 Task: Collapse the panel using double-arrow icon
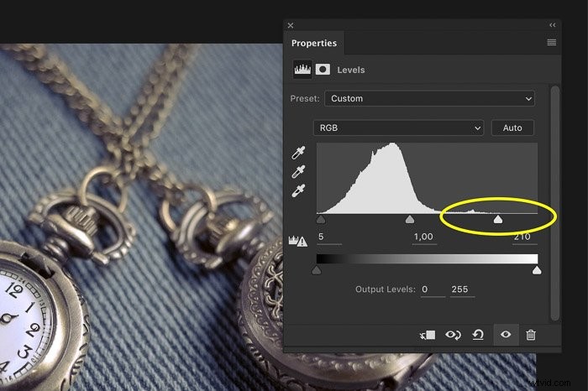tap(553, 25)
